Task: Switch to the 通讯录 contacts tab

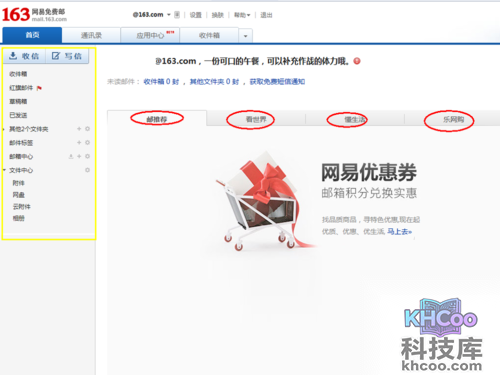Action: coord(91,35)
